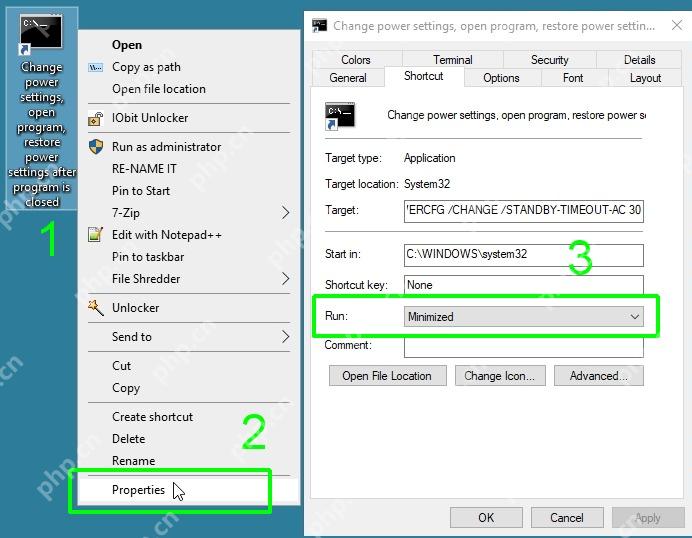
Task: Expand the File Shredder submenu arrow
Action: (x=286, y=278)
